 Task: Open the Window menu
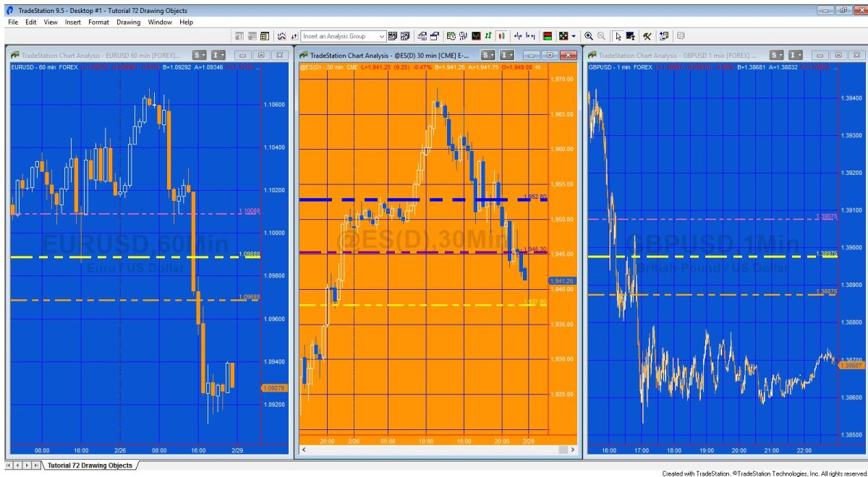[160, 22]
